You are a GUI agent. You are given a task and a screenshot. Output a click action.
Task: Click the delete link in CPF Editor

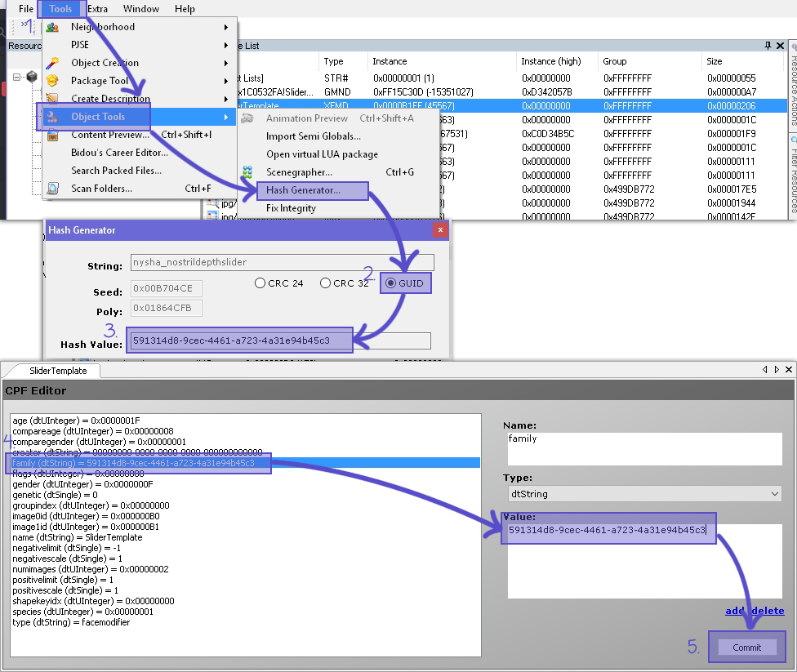click(x=768, y=611)
